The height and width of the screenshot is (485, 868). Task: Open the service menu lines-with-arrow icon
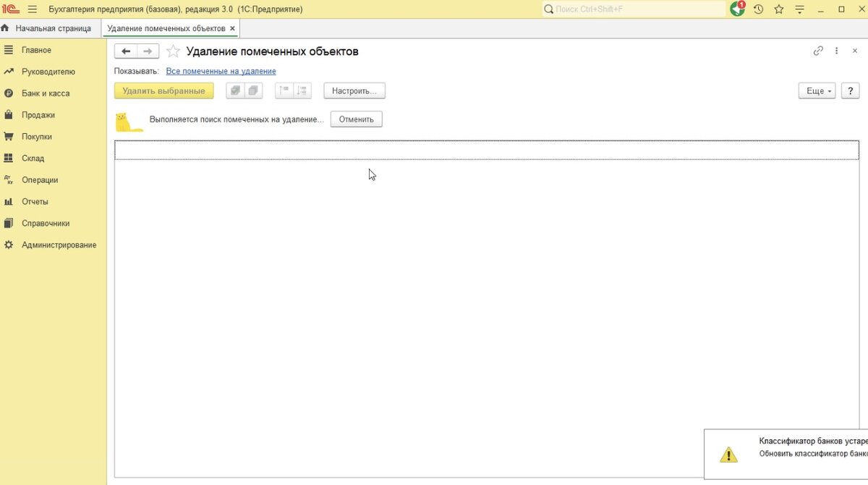[x=800, y=9]
